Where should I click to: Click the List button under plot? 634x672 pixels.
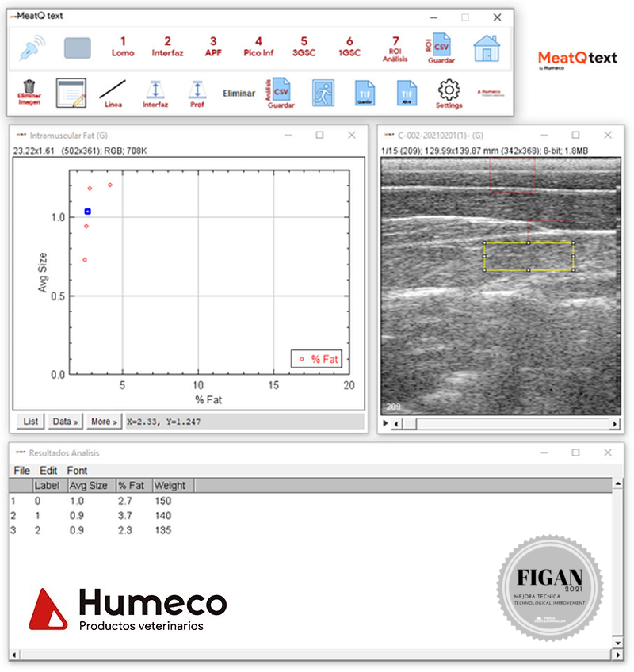point(30,422)
